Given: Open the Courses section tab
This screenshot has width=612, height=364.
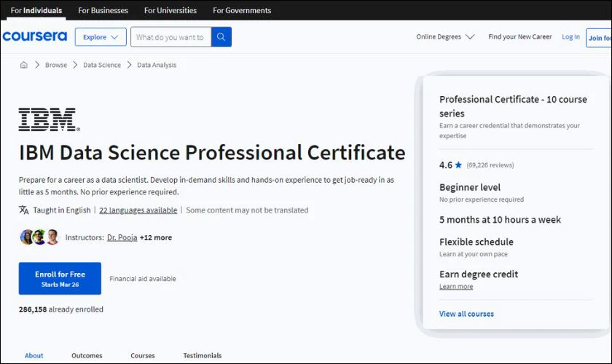Looking at the screenshot, I should coord(143,355).
